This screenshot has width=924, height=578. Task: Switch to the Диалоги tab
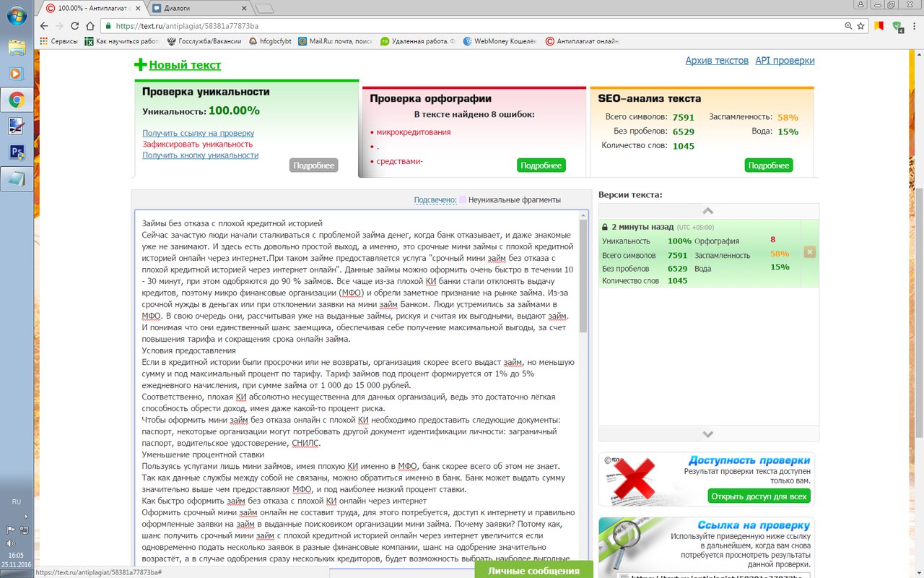[x=199, y=9]
